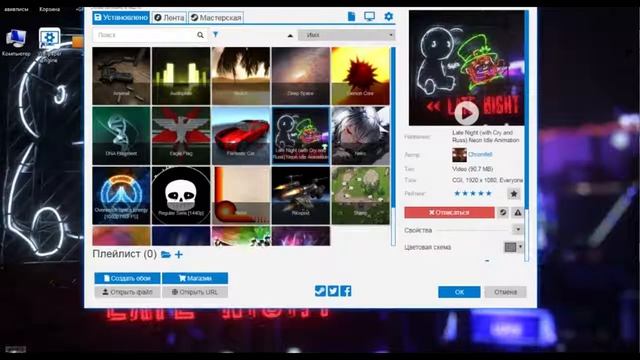Select the Eagle Flag wallpaper thumbnail
Image resolution: width=640 pixels, height=360 pixels.
[181, 136]
